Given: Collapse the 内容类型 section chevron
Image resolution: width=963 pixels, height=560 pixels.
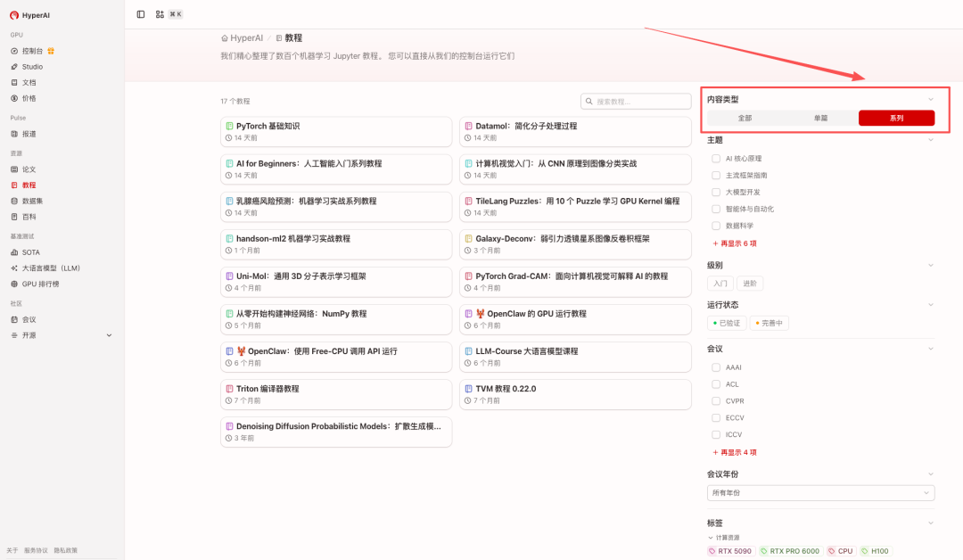Looking at the screenshot, I should coord(930,100).
